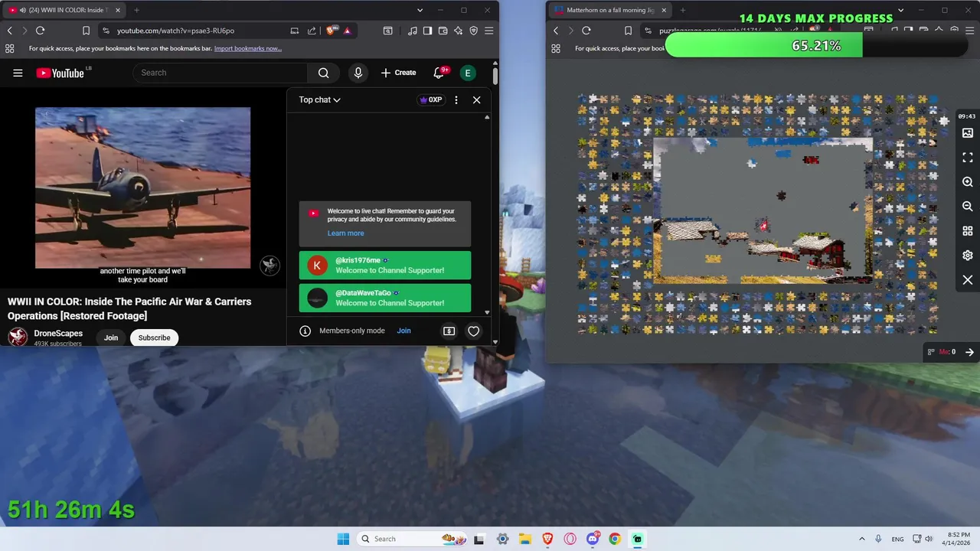Close the live chat panel
This screenshot has height=551, width=980.
click(x=476, y=99)
